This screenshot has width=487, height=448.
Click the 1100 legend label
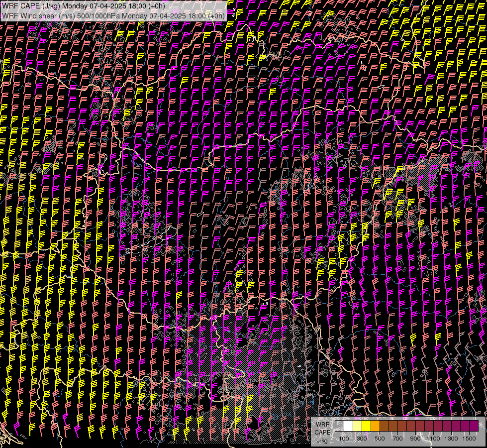433,439
